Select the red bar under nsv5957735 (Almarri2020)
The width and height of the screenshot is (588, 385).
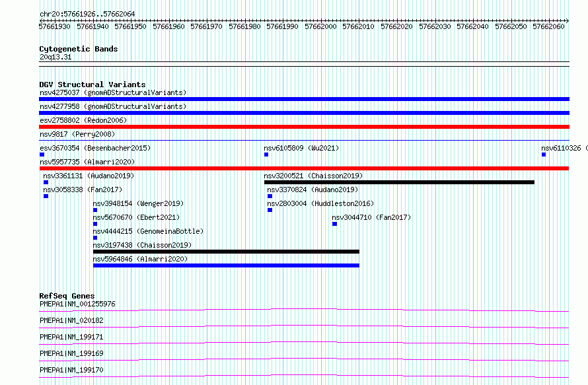tap(304, 168)
